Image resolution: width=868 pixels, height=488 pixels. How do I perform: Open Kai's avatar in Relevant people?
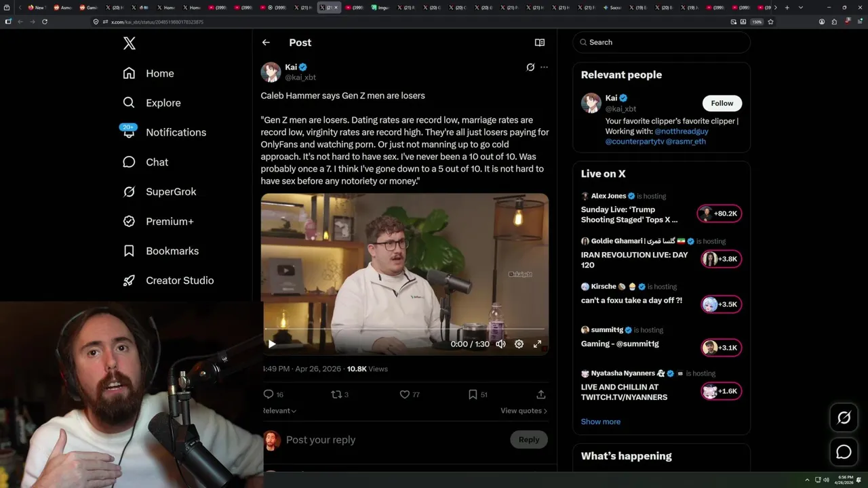click(x=591, y=103)
